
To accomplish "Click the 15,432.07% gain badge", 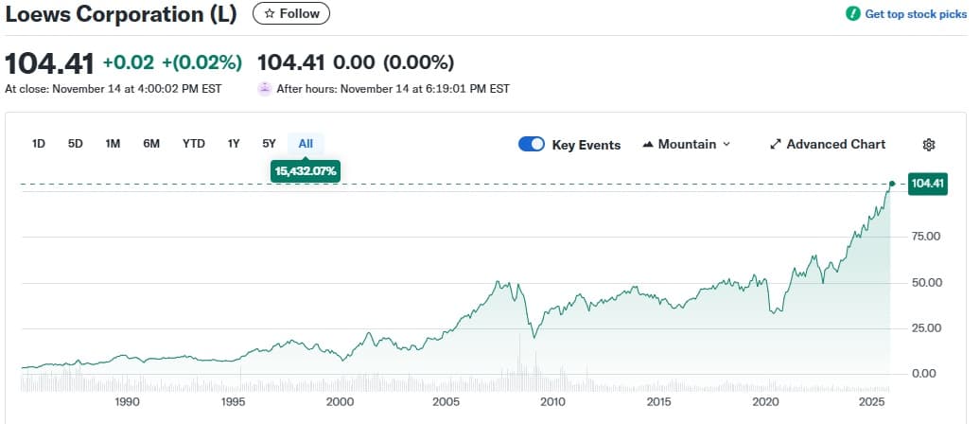I will tap(306, 171).
